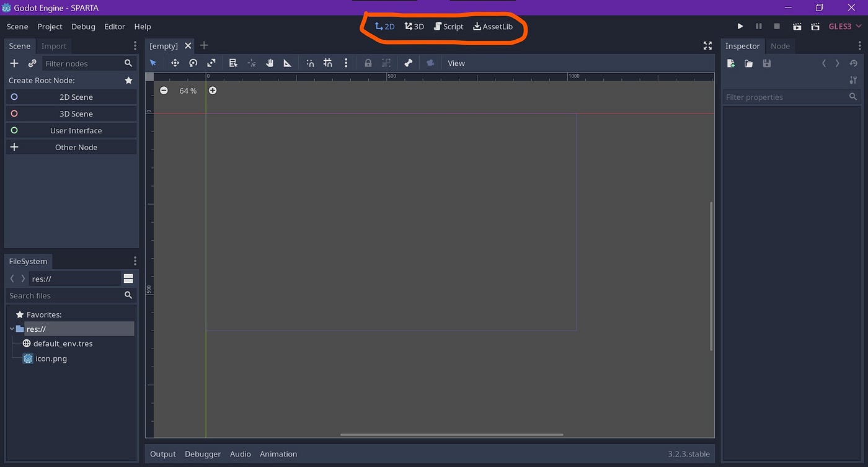Switch to the Node dock tab
This screenshot has width=868, height=467.
(780, 46)
